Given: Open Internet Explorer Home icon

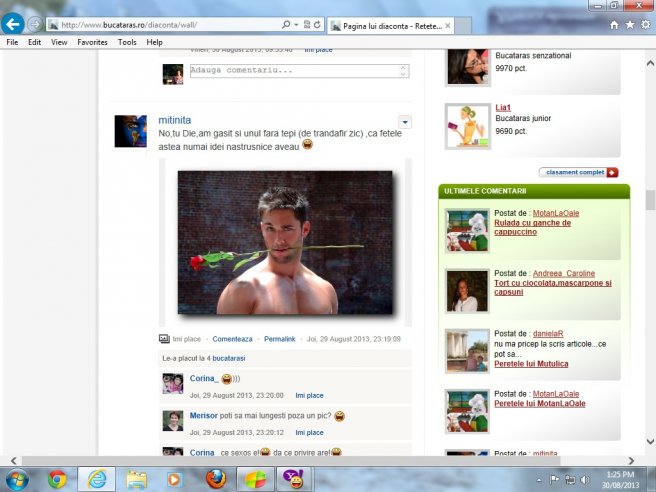Looking at the screenshot, I should click(614, 24).
